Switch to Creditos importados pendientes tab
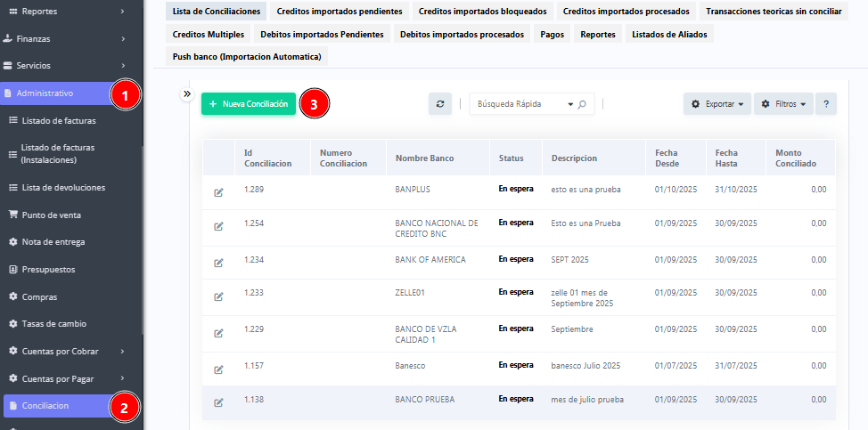868x430 pixels. coord(338,12)
